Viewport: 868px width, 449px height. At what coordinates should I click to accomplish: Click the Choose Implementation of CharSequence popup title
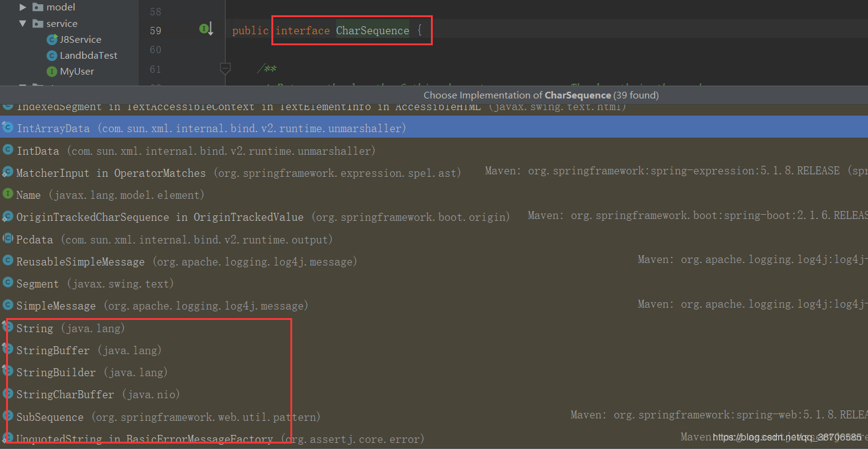pos(541,95)
